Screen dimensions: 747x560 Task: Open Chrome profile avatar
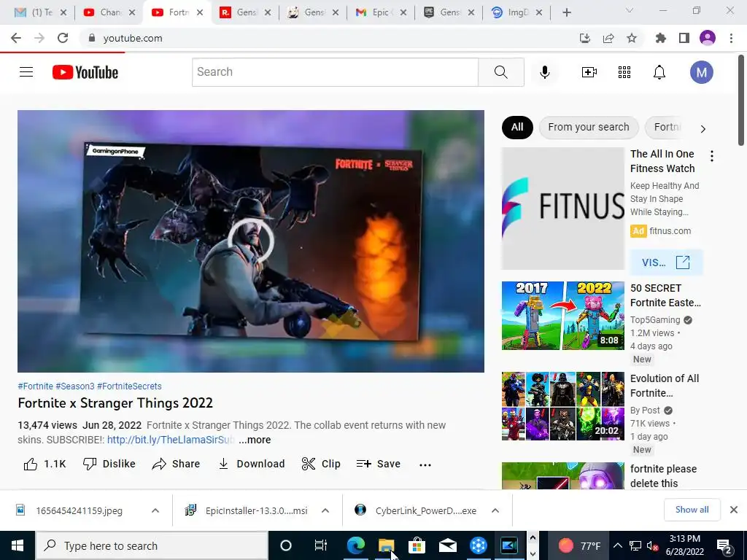tap(708, 38)
